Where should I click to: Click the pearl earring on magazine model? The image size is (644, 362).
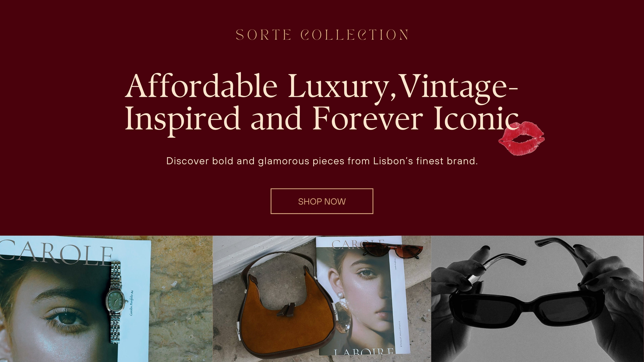pyautogui.click(x=340, y=296)
